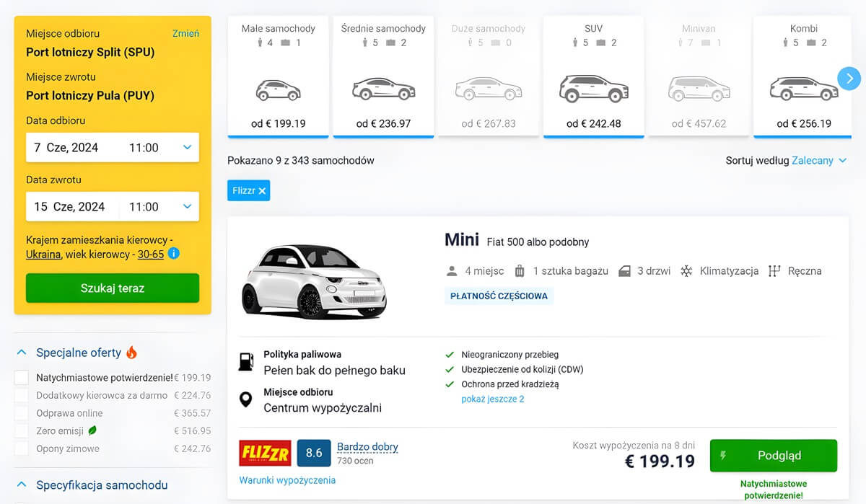This screenshot has width=866, height=504.
Task: Collapse the Specjalne oferty section
Action: pos(22,353)
